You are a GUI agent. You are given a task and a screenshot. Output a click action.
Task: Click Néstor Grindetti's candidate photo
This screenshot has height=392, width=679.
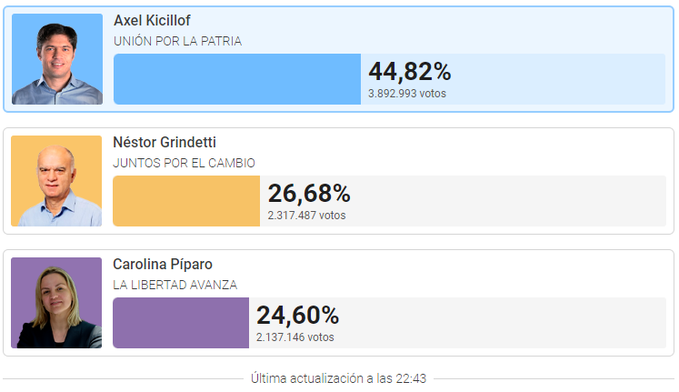(56, 181)
